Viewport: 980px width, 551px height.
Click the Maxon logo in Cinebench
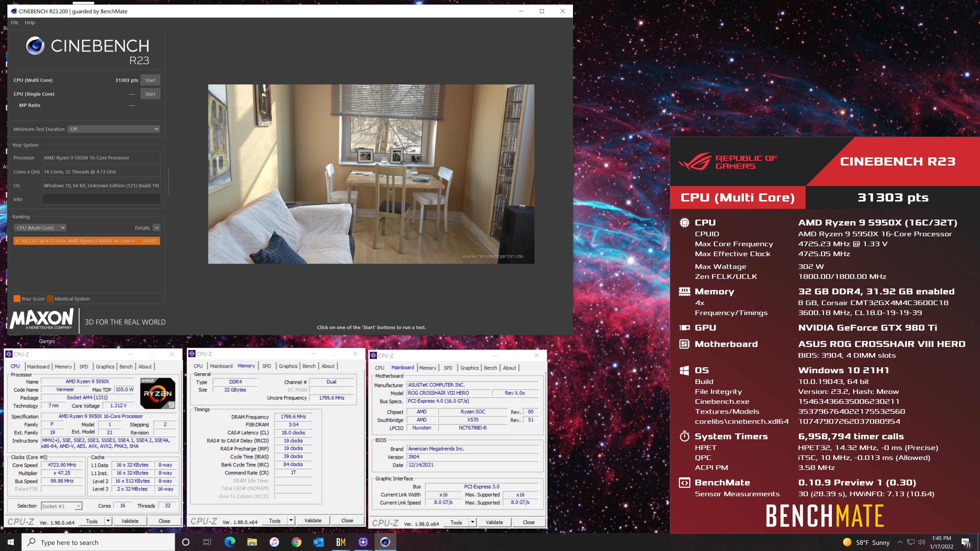coord(42,319)
